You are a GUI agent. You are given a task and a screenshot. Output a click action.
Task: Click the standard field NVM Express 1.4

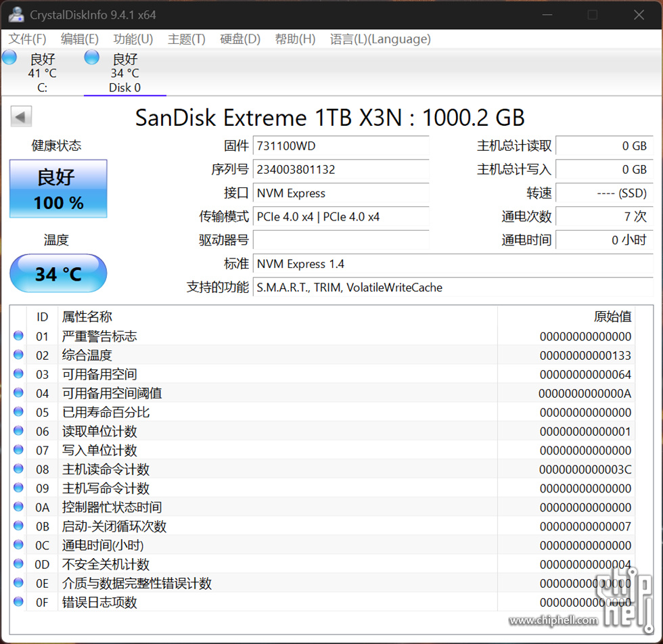click(453, 264)
